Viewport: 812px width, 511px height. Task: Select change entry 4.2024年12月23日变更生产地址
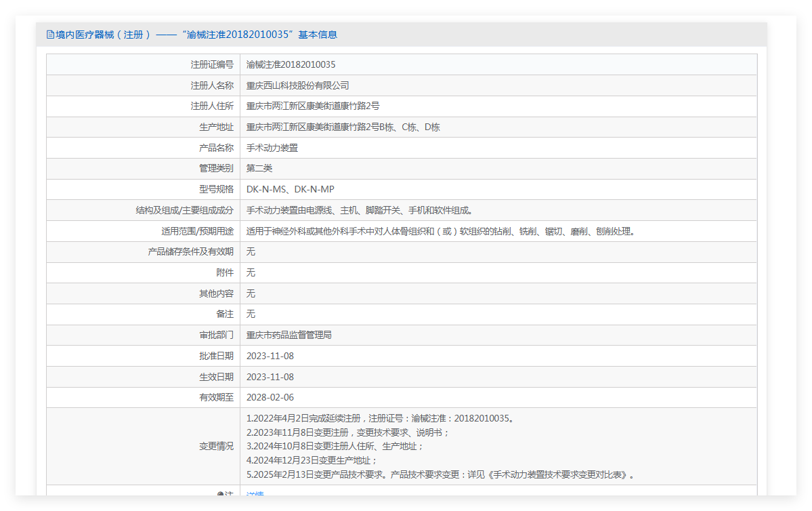[x=312, y=460]
